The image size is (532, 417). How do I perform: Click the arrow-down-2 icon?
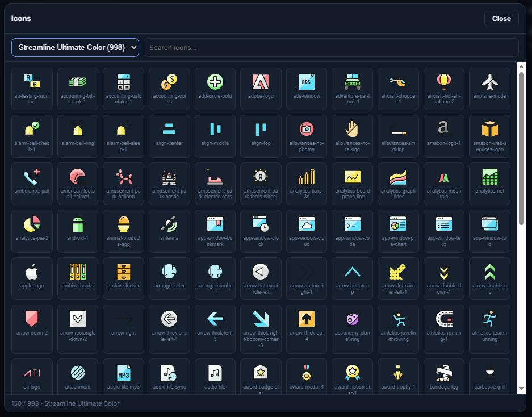tap(32, 329)
